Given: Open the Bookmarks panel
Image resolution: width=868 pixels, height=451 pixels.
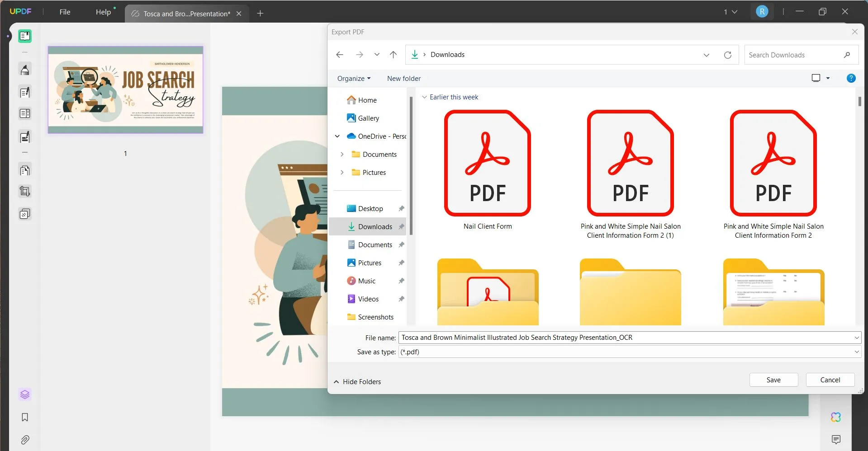Looking at the screenshot, I should tap(24, 417).
